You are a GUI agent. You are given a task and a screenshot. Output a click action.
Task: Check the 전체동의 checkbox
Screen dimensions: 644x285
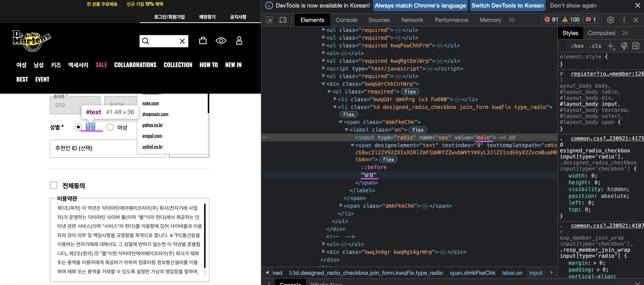click(53, 185)
